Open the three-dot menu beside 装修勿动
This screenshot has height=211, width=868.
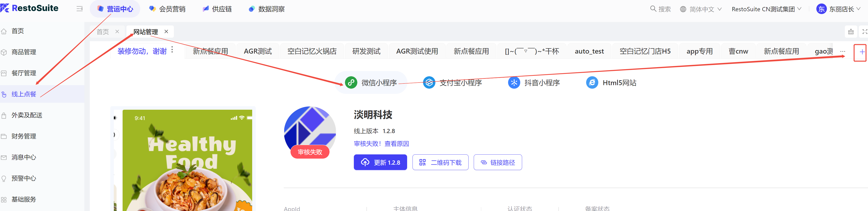[x=172, y=50]
